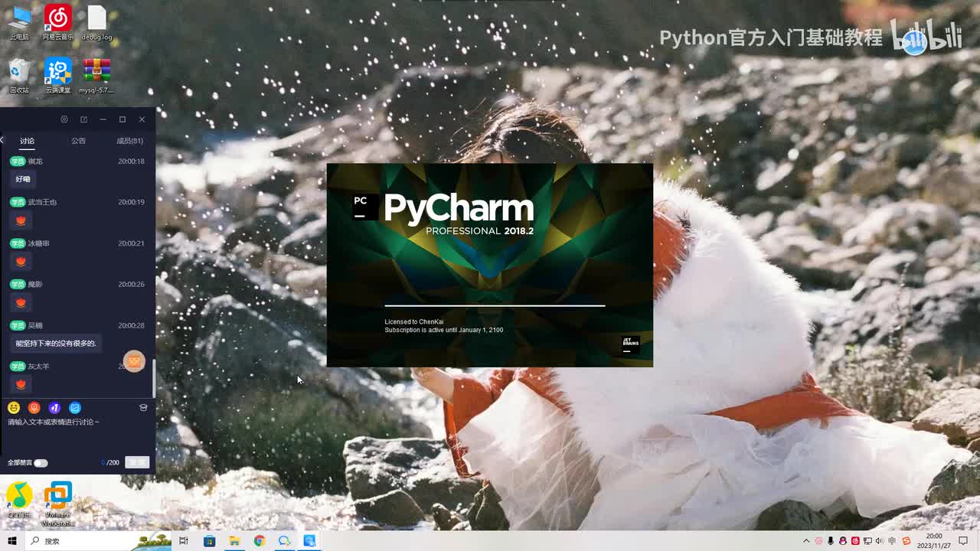Open the chat panel settings gear
Viewport: 980px width, 551px height.
[64, 119]
